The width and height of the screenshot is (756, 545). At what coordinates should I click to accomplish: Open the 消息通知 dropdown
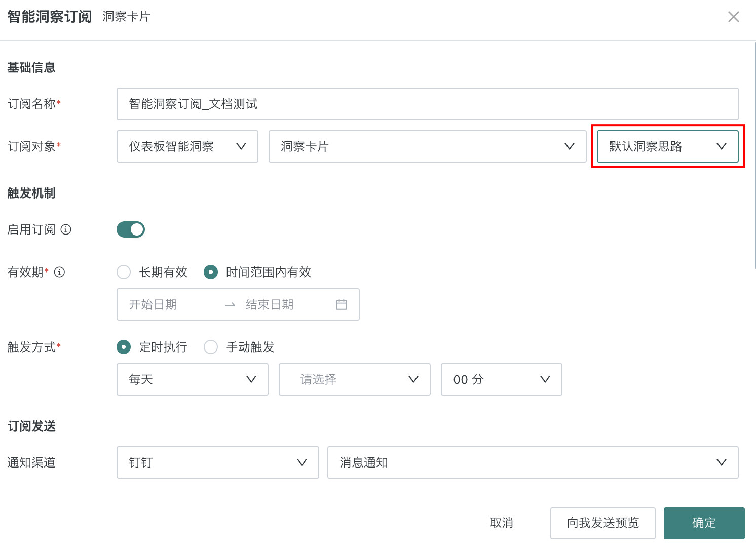click(533, 462)
